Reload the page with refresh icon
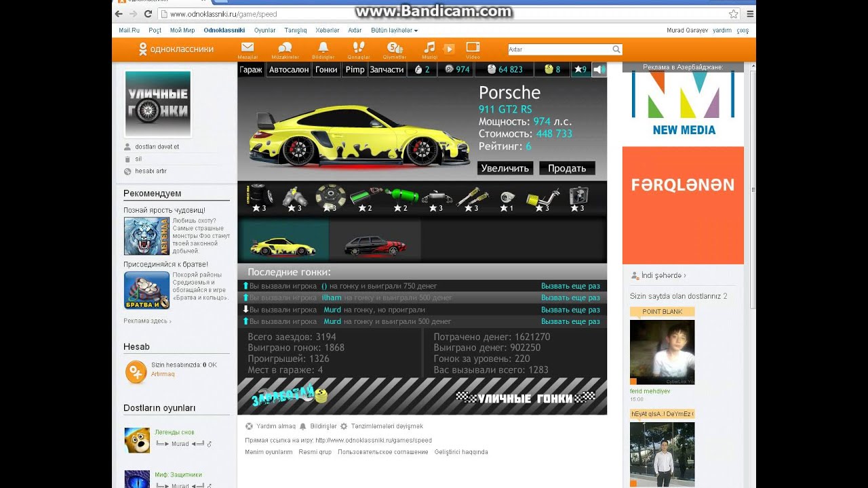This screenshot has width=868, height=488. (x=146, y=14)
